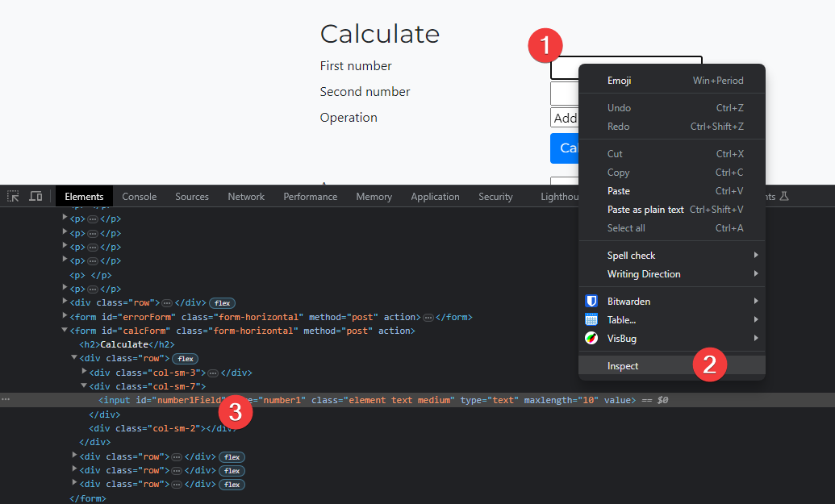Select Inspect from the context menu
The image size is (835, 504).
tap(623, 366)
